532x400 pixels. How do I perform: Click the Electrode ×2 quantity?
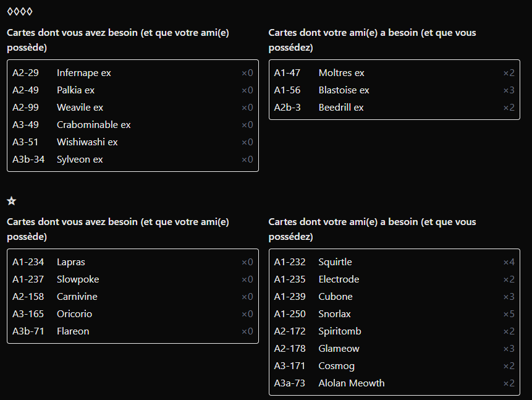(509, 279)
